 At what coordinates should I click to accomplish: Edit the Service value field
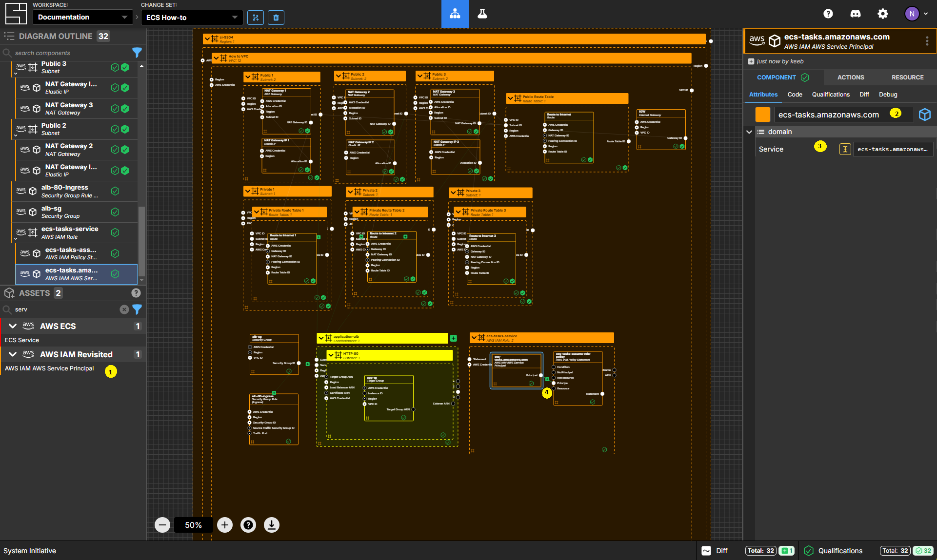(893, 149)
